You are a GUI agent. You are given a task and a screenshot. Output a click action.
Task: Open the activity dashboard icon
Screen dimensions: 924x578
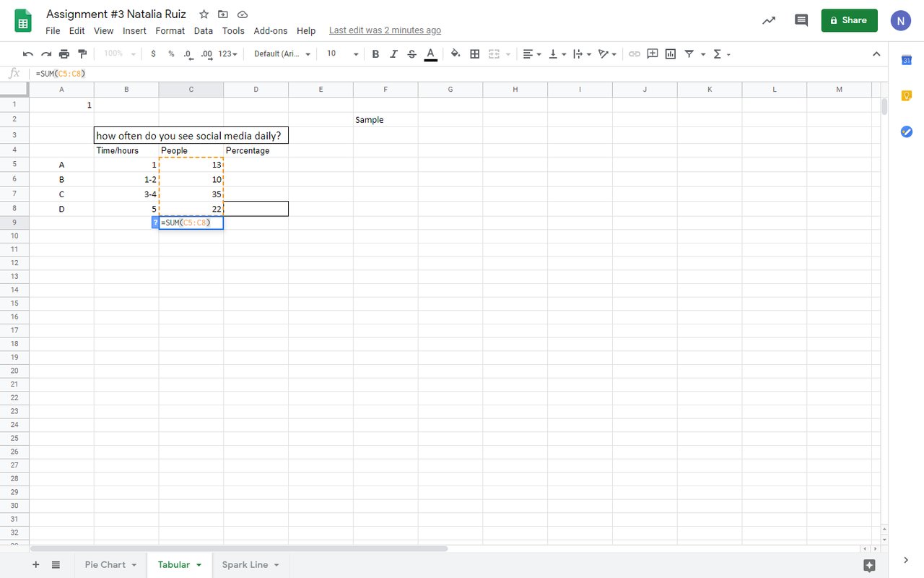pos(769,20)
